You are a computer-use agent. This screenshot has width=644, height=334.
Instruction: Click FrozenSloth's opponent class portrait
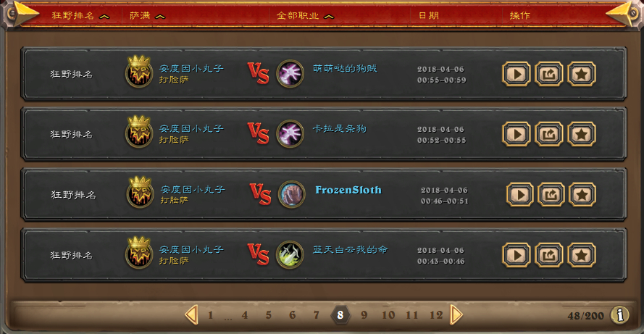[292, 194]
